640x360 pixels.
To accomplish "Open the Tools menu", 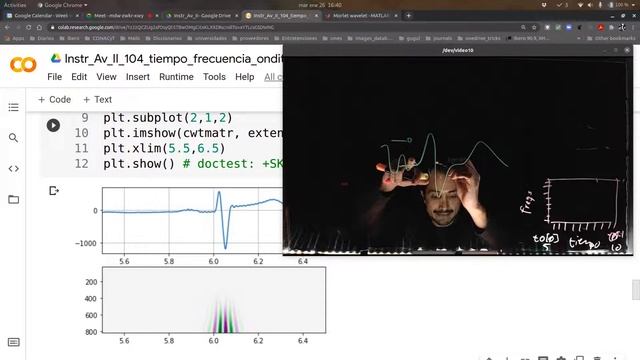I will pyautogui.click(x=214, y=77).
